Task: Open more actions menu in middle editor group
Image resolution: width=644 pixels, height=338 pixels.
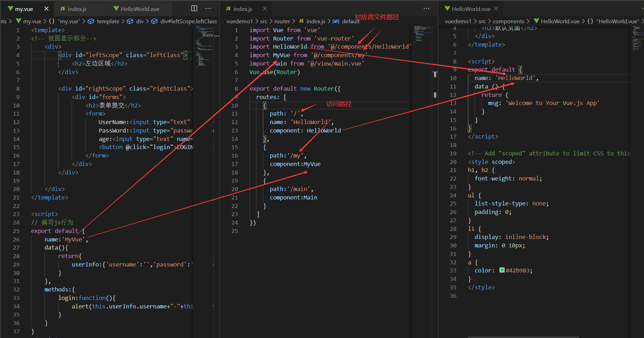Action: [427, 8]
